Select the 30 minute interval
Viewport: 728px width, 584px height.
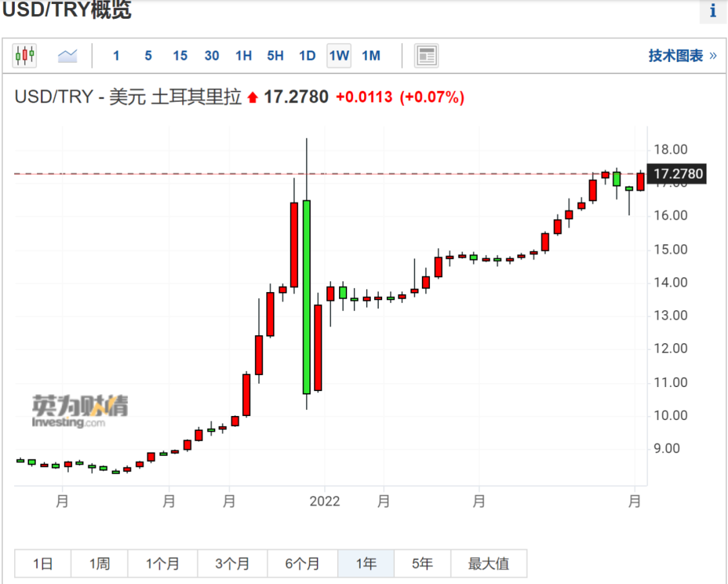tap(212, 56)
